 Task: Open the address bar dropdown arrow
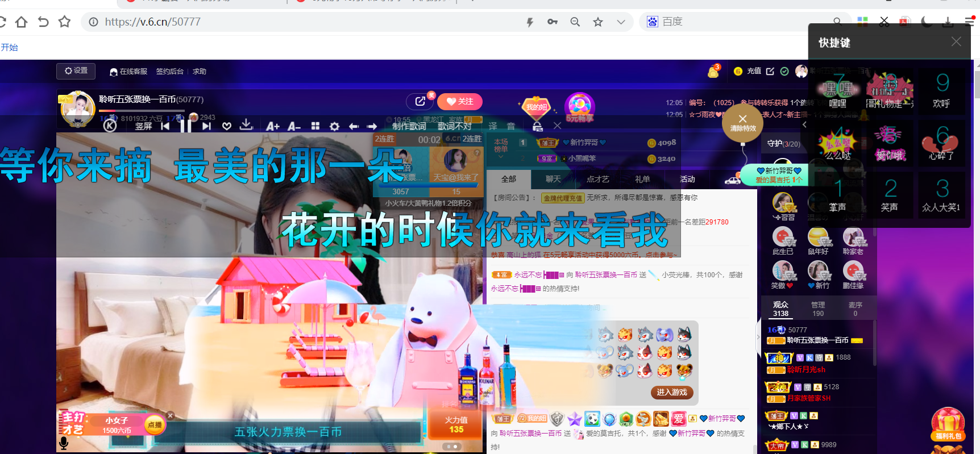[x=621, y=22]
